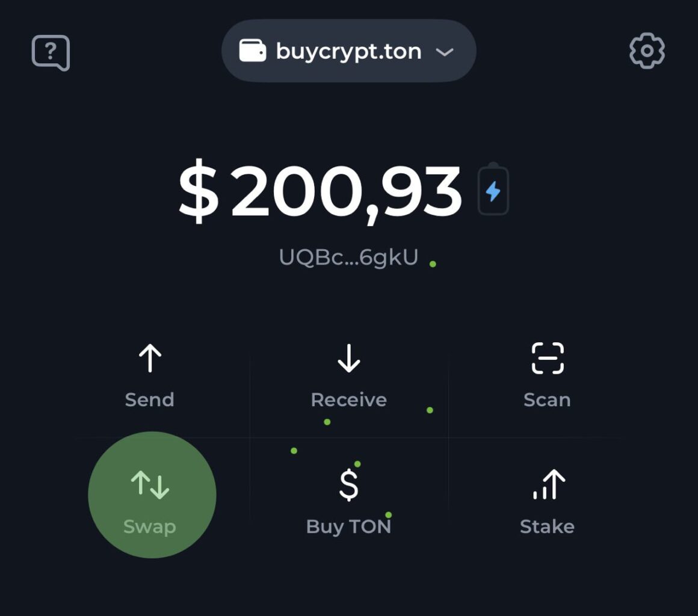The width and height of the screenshot is (698, 616).
Task: Tap the Stake rising-bars icon
Action: click(549, 485)
